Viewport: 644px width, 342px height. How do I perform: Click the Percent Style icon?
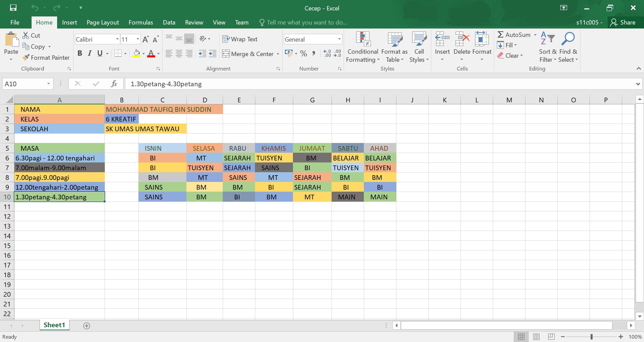click(304, 54)
